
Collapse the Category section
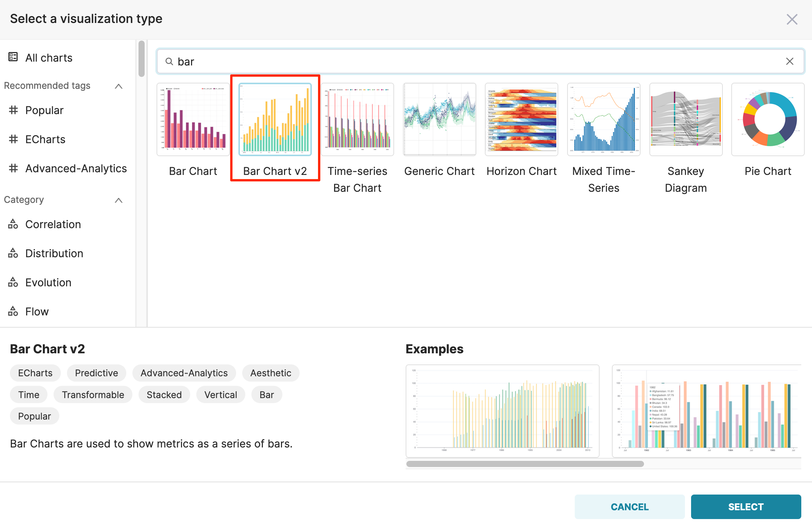click(119, 200)
